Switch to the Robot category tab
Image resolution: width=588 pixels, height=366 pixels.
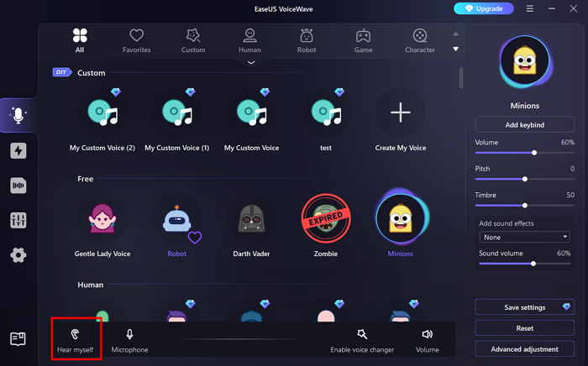[x=307, y=39]
